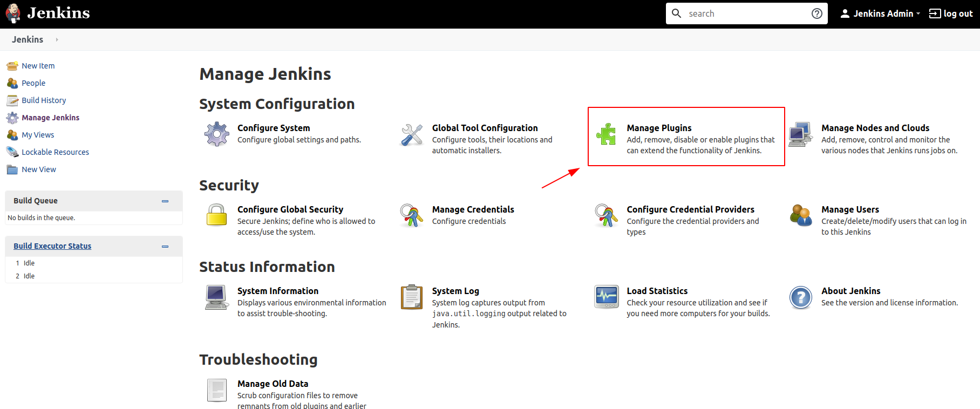980x409 pixels.
Task: Open Build History from the sidebar
Action: tap(44, 100)
